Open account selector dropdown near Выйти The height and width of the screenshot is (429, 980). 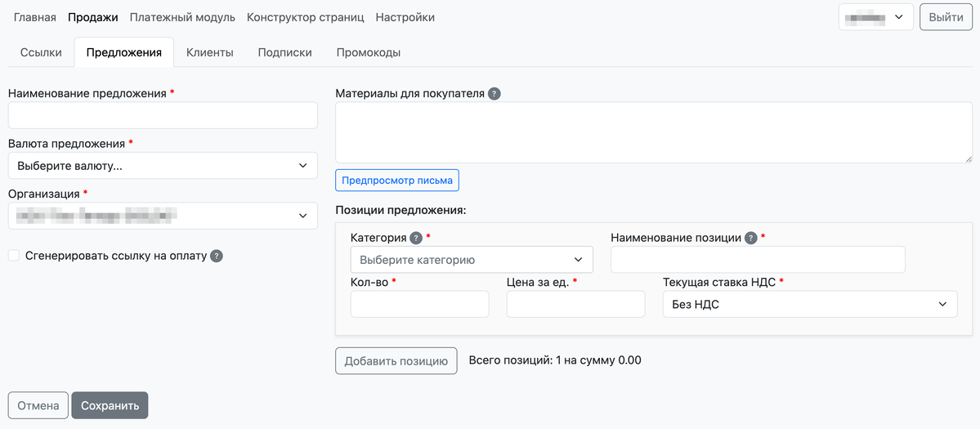[x=875, y=17]
